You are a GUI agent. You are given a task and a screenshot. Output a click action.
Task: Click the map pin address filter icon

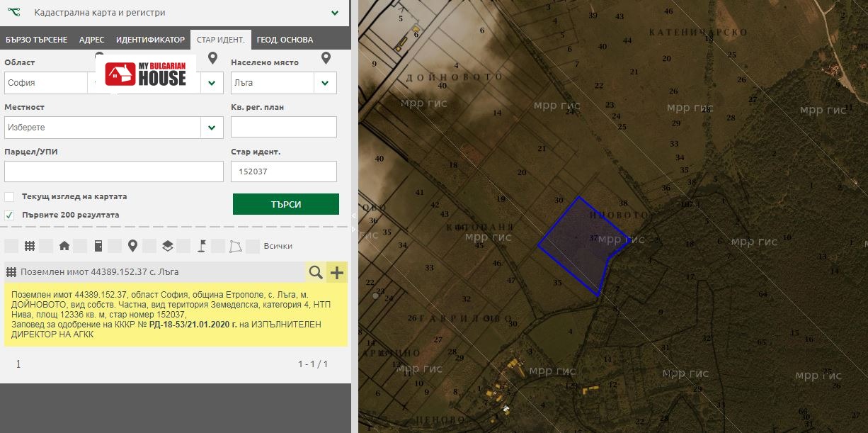tap(132, 246)
